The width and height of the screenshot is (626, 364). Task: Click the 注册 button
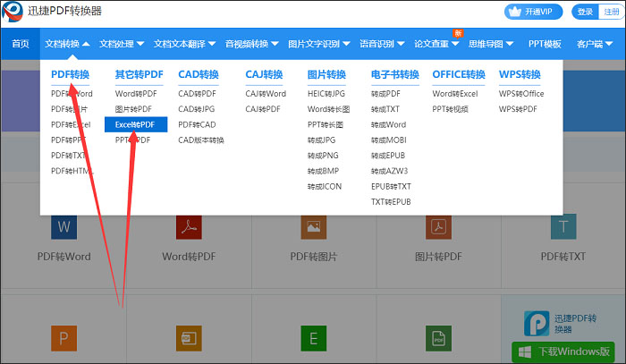tap(611, 12)
